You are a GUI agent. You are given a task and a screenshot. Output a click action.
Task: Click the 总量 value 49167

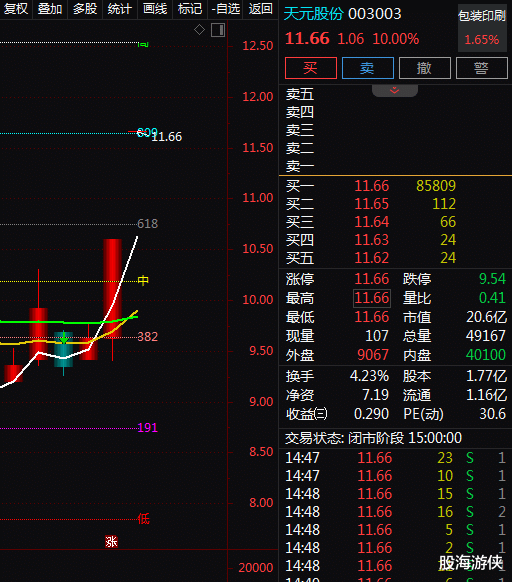(x=486, y=336)
